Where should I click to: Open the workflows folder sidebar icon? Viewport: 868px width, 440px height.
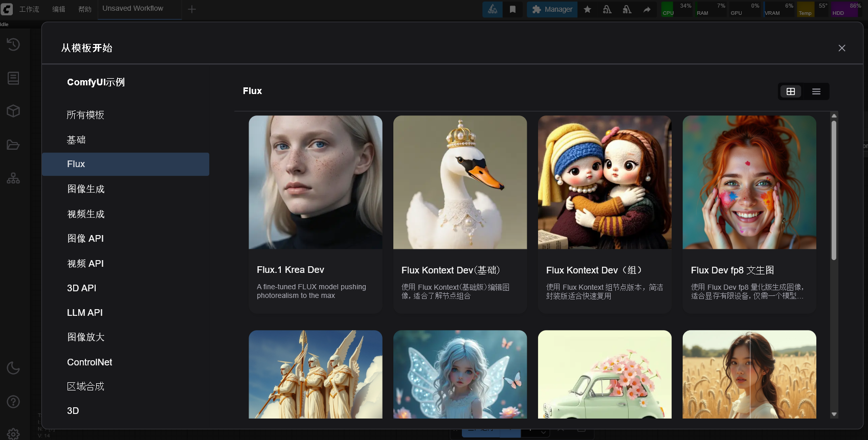click(x=13, y=145)
